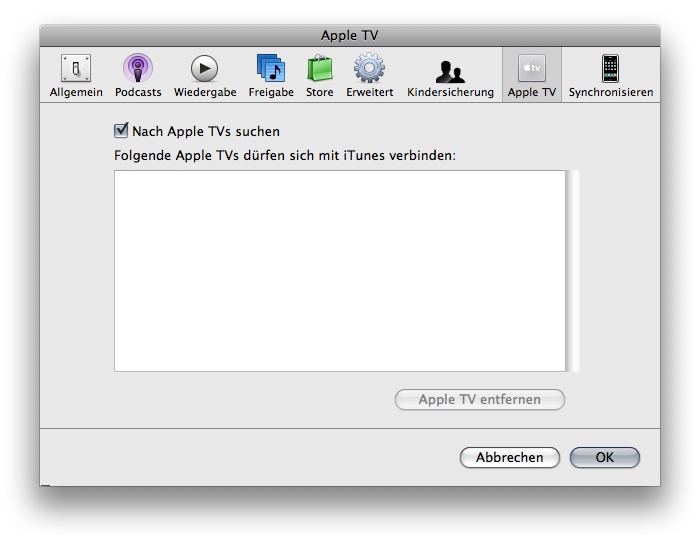Open the Kindersicherung parental controls
This screenshot has width=700, height=541.
tap(450, 75)
